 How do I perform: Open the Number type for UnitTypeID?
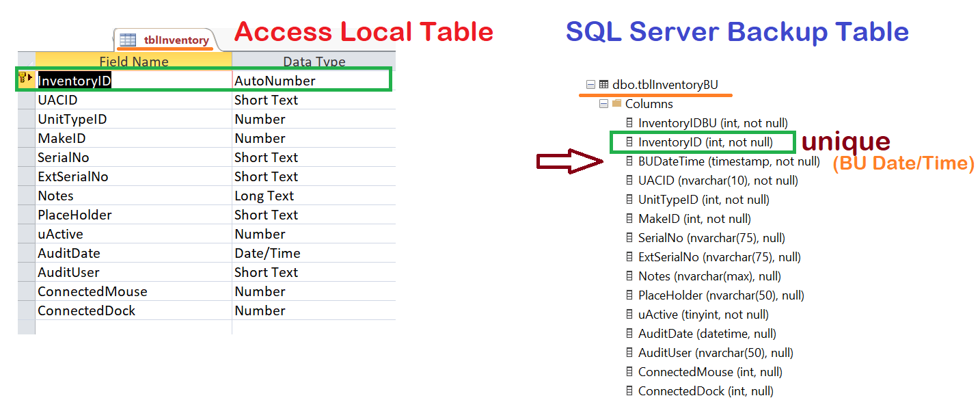pos(314,119)
